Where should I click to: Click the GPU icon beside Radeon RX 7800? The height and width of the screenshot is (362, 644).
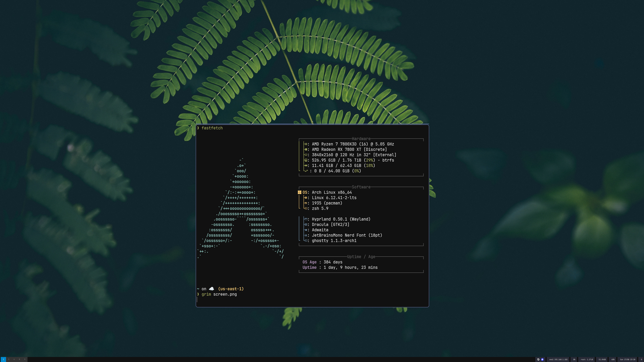306,149
